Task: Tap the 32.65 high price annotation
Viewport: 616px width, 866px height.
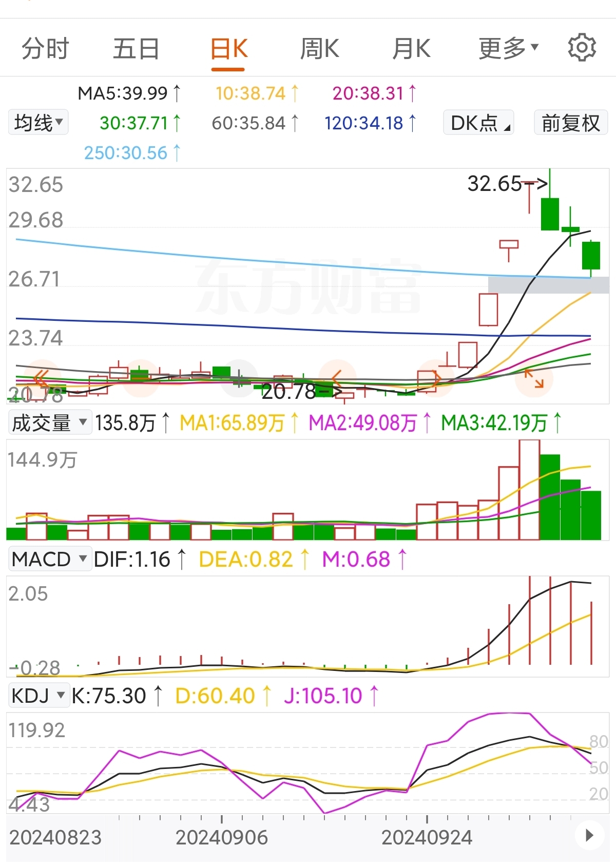Action: coord(507,183)
